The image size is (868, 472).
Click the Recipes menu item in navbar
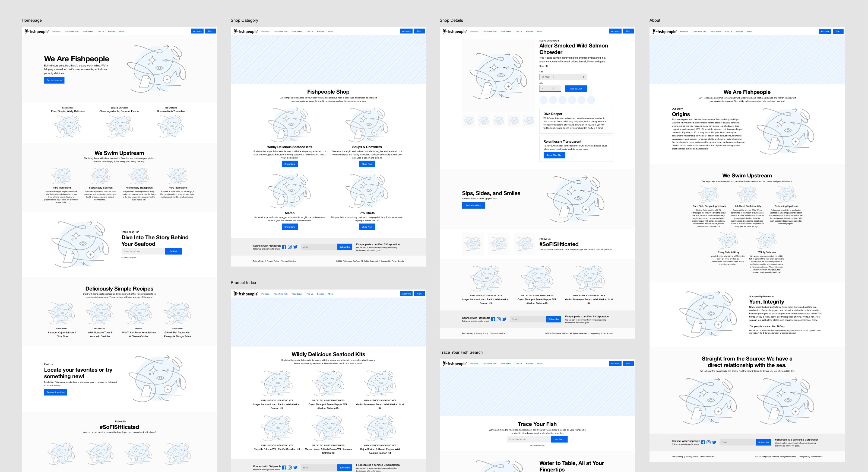pos(112,31)
